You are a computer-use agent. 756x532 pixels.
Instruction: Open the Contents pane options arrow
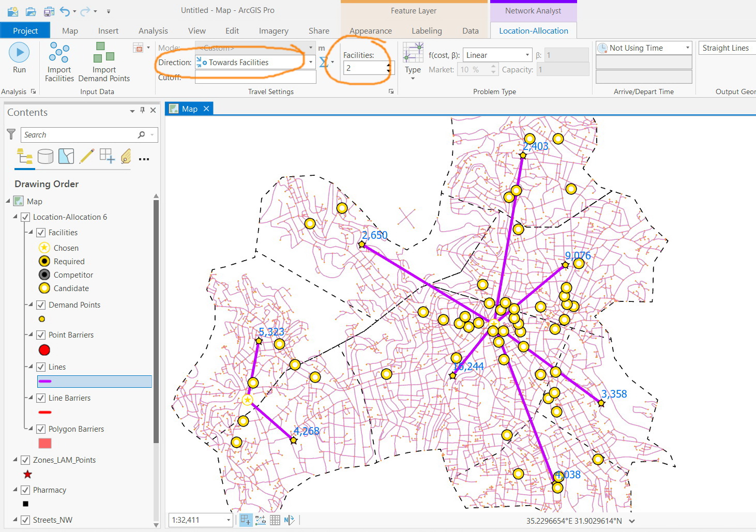click(132, 111)
